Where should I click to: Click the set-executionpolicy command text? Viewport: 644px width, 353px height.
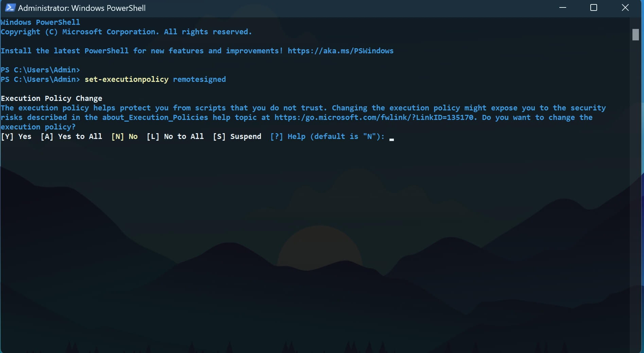pyautogui.click(x=126, y=80)
